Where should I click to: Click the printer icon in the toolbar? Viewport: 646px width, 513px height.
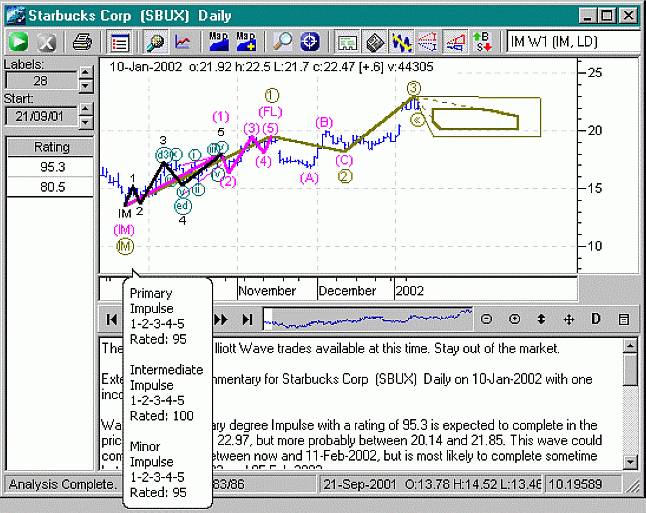(83, 42)
